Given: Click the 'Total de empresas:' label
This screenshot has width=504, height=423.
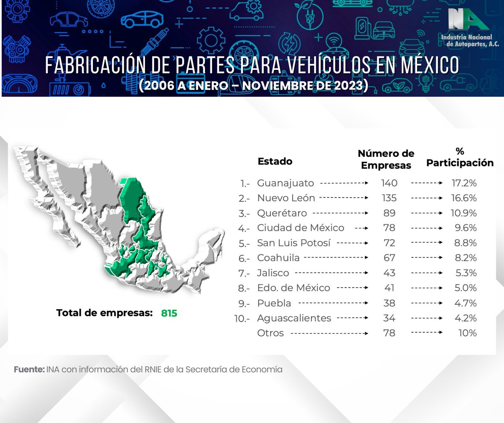Looking at the screenshot, I should [x=104, y=313].
